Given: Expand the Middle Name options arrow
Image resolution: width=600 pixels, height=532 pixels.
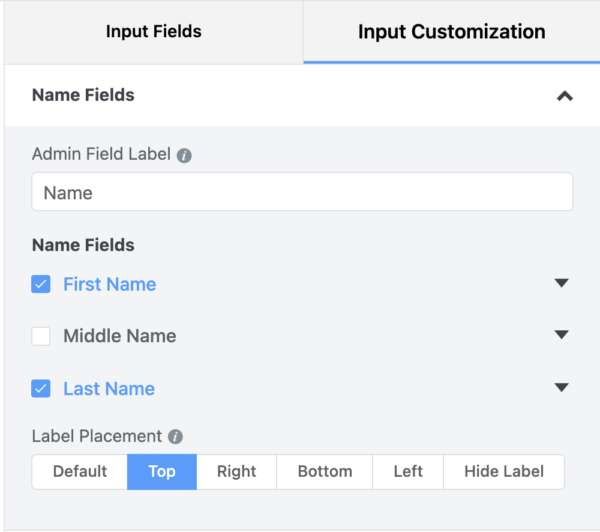Looking at the screenshot, I should point(561,335).
